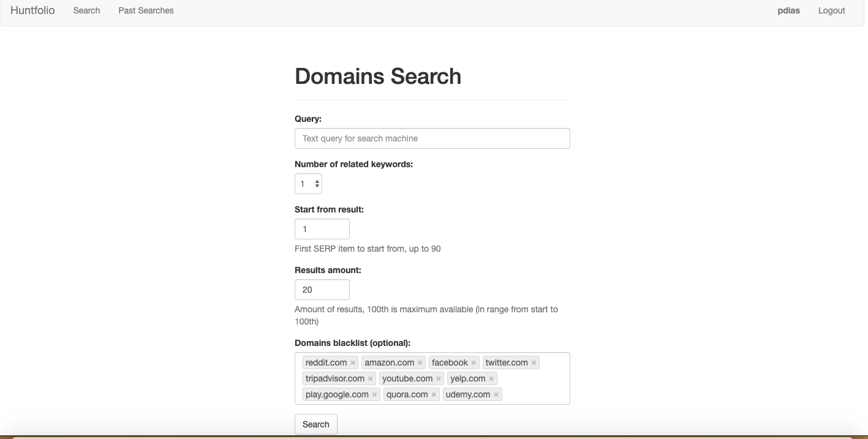Select the udemy.com tag text

(468, 394)
